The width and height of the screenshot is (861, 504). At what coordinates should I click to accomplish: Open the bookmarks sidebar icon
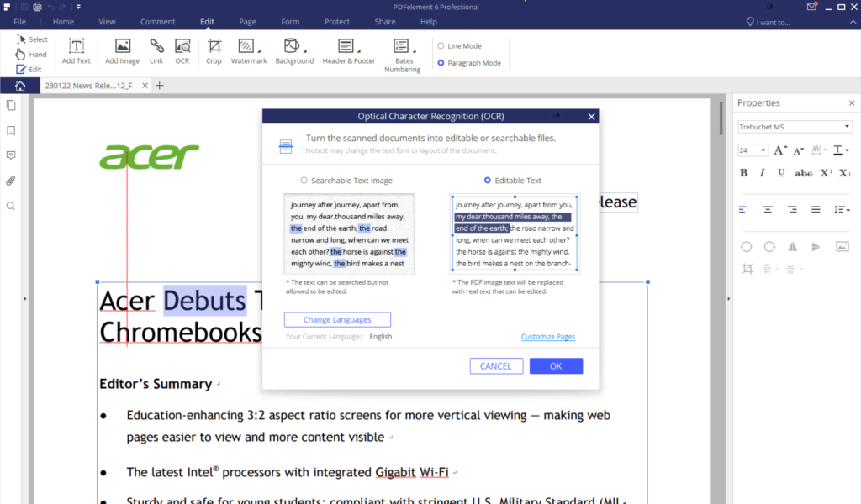pos(11,131)
